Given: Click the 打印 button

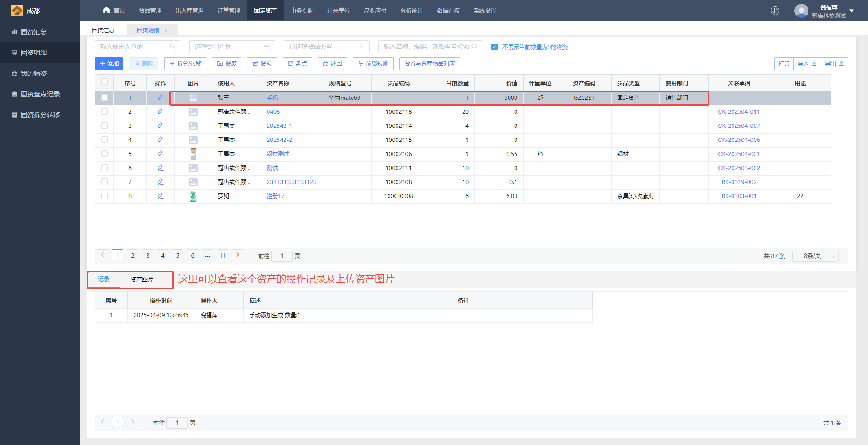Looking at the screenshot, I should [784, 64].
